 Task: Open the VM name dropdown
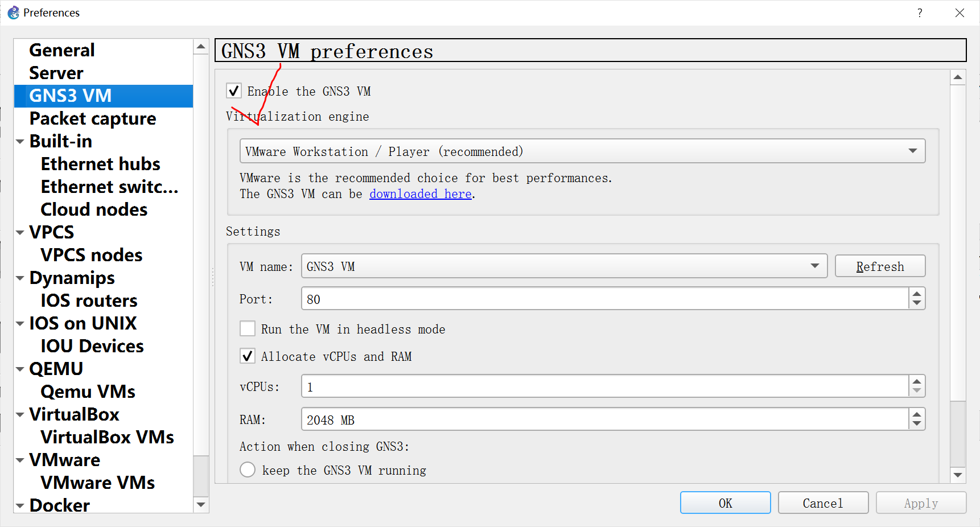(x=815, y=266)
